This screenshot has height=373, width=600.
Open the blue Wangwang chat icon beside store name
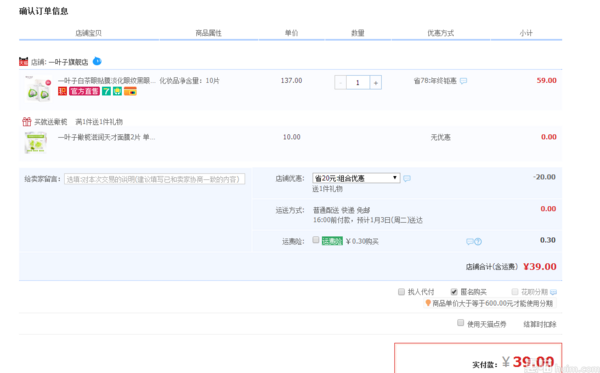(x=97, y=61)
